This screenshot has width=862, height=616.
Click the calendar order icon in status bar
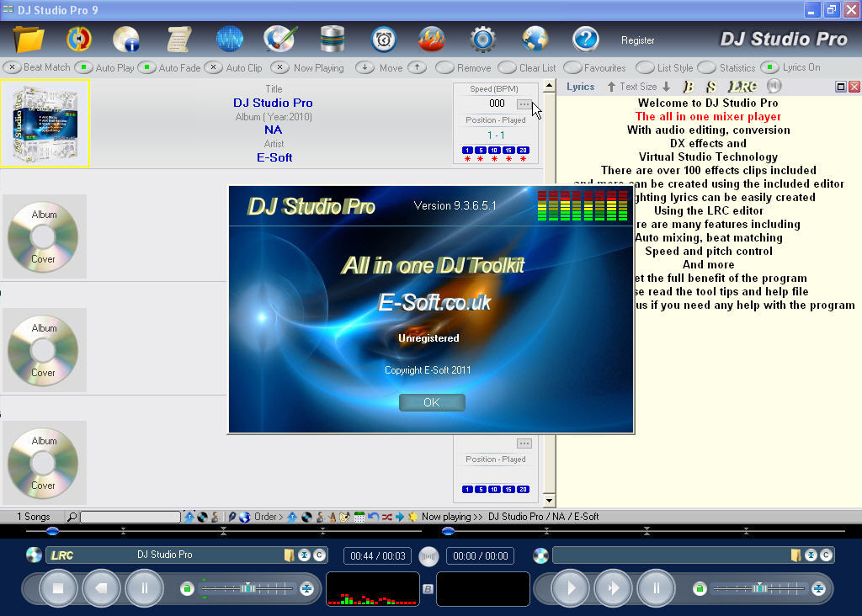point(359,517)
